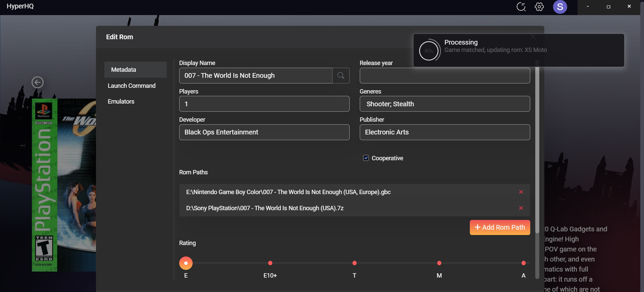Image resolution: width=644 pixels, height=292 pixels.
Task: Click the E rating slider handle
Action: pos(186,263)
